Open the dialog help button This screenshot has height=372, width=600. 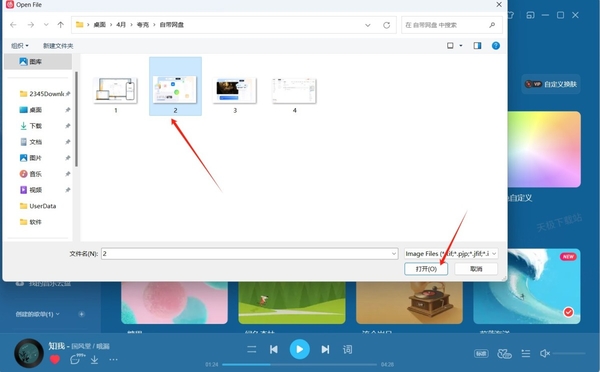[x=496, y=46]
